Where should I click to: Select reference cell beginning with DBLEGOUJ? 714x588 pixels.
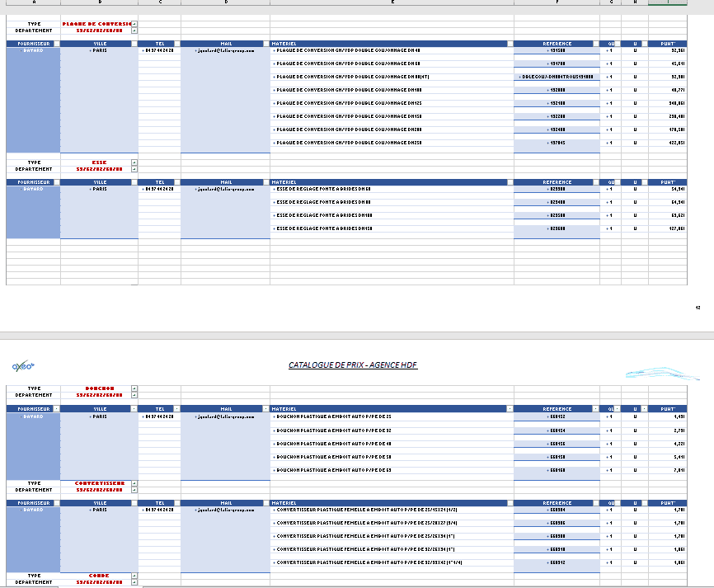click(557, 77)
